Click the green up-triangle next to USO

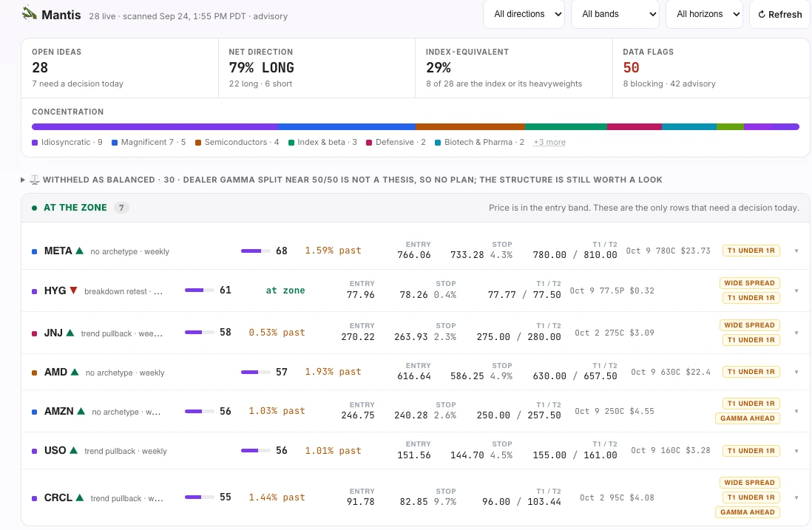(x=73, y=450)
